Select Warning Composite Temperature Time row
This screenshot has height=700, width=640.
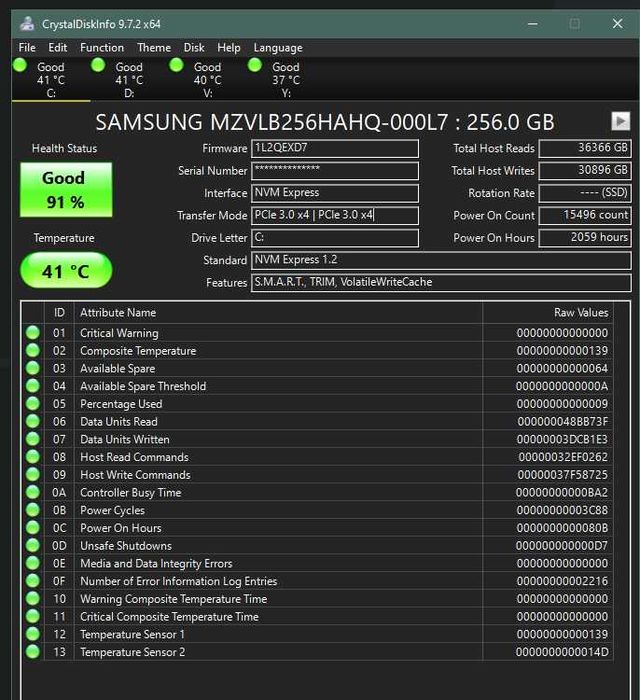[317, 599]
